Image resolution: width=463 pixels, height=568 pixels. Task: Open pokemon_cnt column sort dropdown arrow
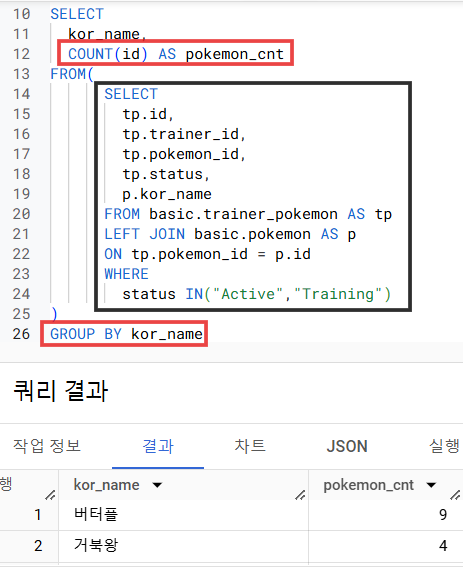click(431, 485)
